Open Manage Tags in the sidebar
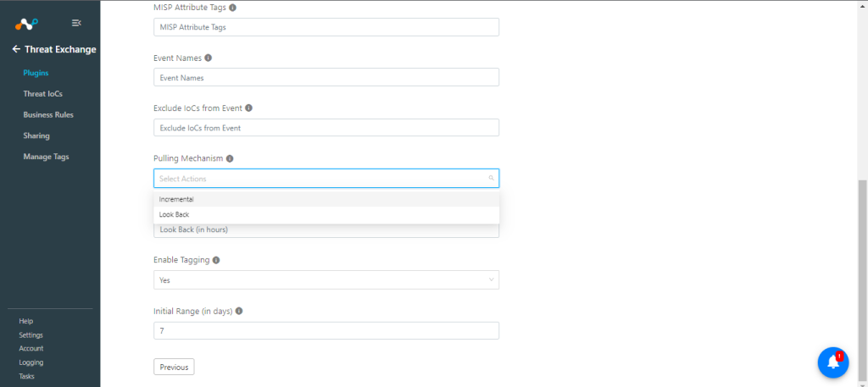This screenshot has width=868, height=387. [46, 157]
